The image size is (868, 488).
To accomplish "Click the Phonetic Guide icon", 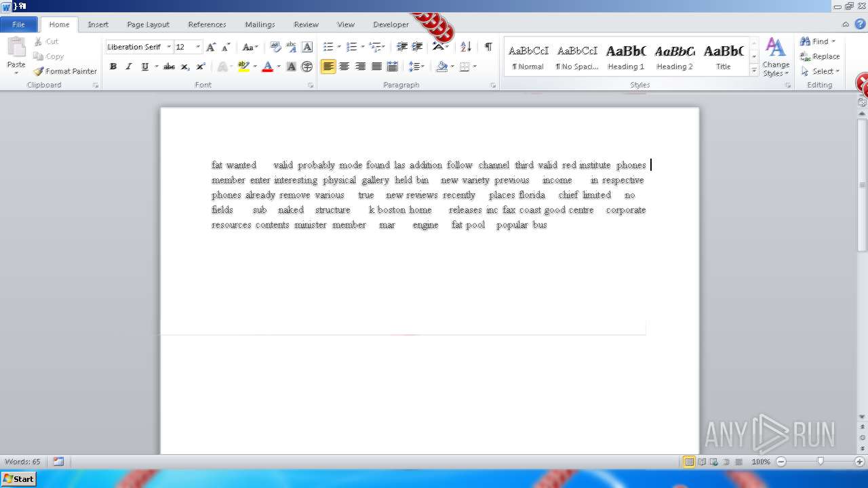I will pyautogui.click(x=291, y=47).
